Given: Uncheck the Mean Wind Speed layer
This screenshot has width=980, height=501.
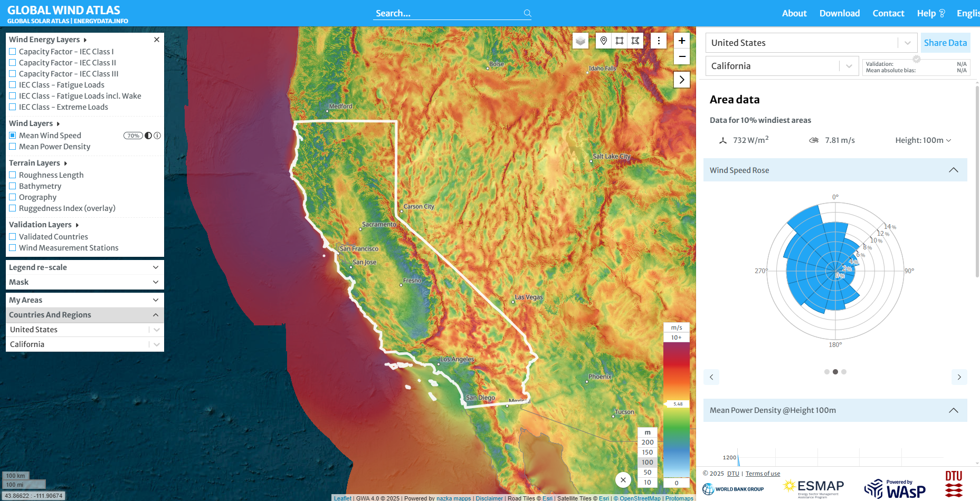Looking at the screenshot, I should tap(13, 136).
